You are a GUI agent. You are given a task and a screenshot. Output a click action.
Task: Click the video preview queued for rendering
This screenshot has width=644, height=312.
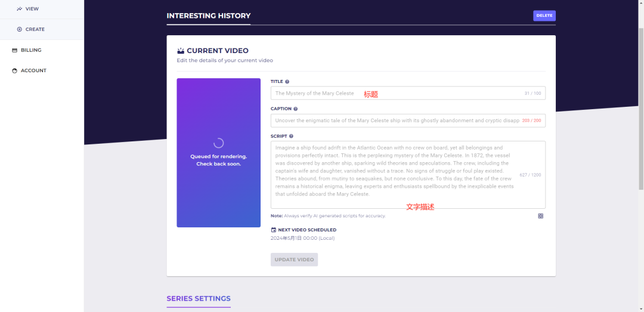pyautogui.click(x=218, y=153)
